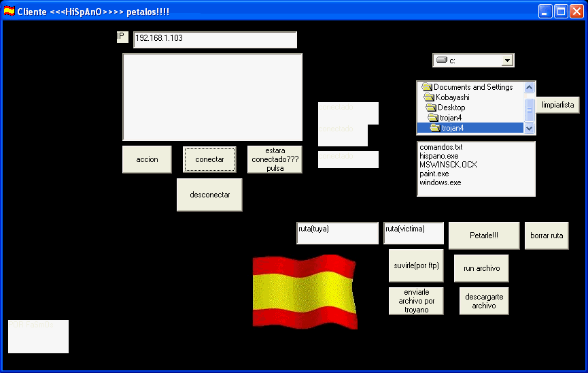
Task: Click inside the large empty text area
Action: click(x=212, y=97)
